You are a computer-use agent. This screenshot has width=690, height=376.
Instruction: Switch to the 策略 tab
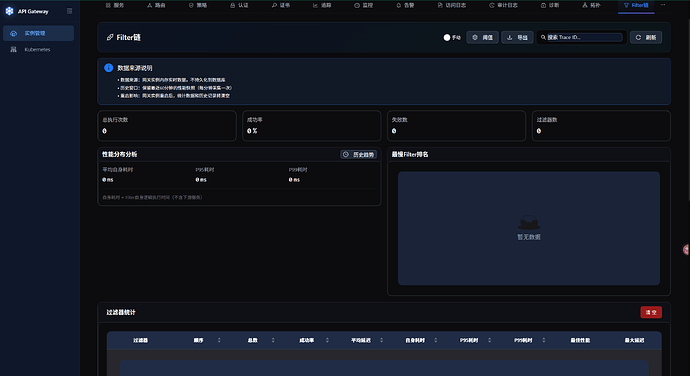[198, 5]
